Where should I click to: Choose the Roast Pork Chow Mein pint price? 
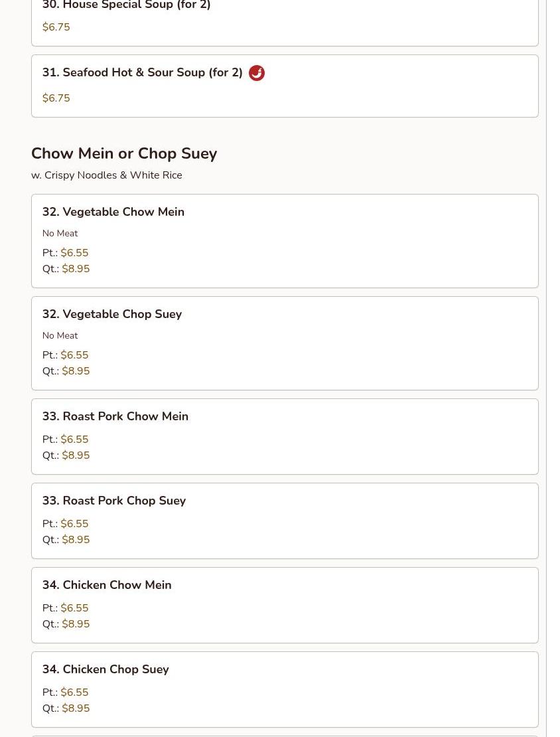pyautogui.click(x=74, y=440)
